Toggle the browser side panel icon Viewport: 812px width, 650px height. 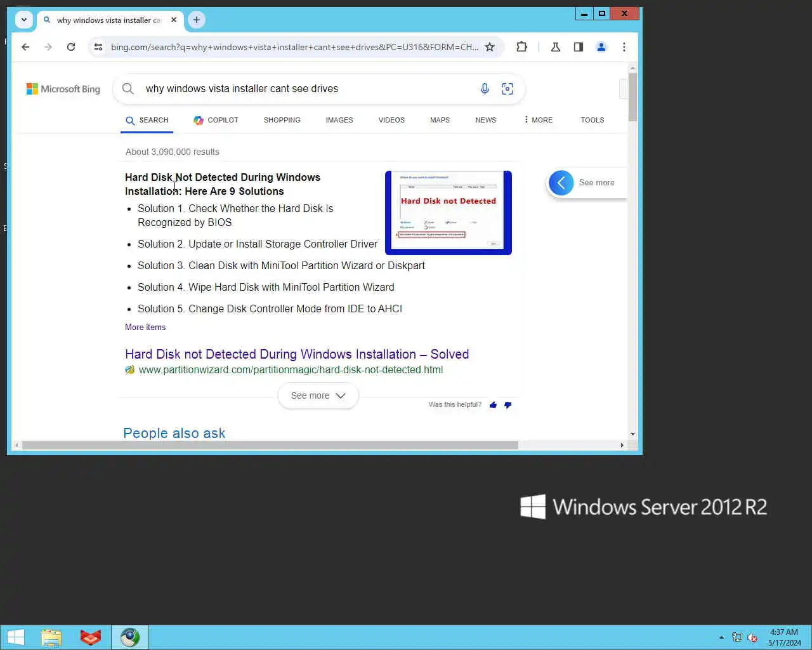(x=579, y=47)
